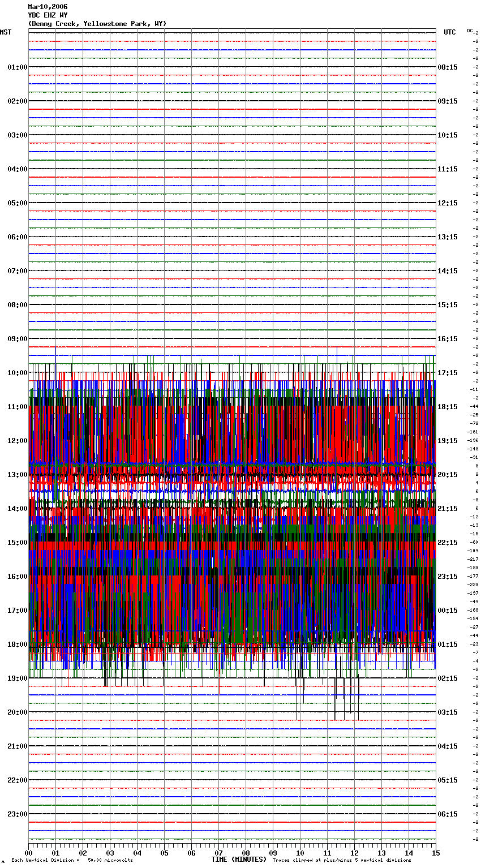Select the 15:00 MST time label

pyautogui.click(x=17, y=543)
